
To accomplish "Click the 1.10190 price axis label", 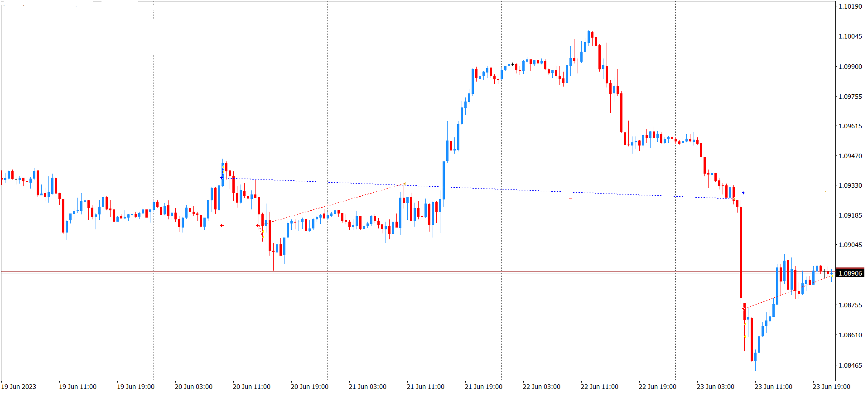I will [x=850, y=6].
